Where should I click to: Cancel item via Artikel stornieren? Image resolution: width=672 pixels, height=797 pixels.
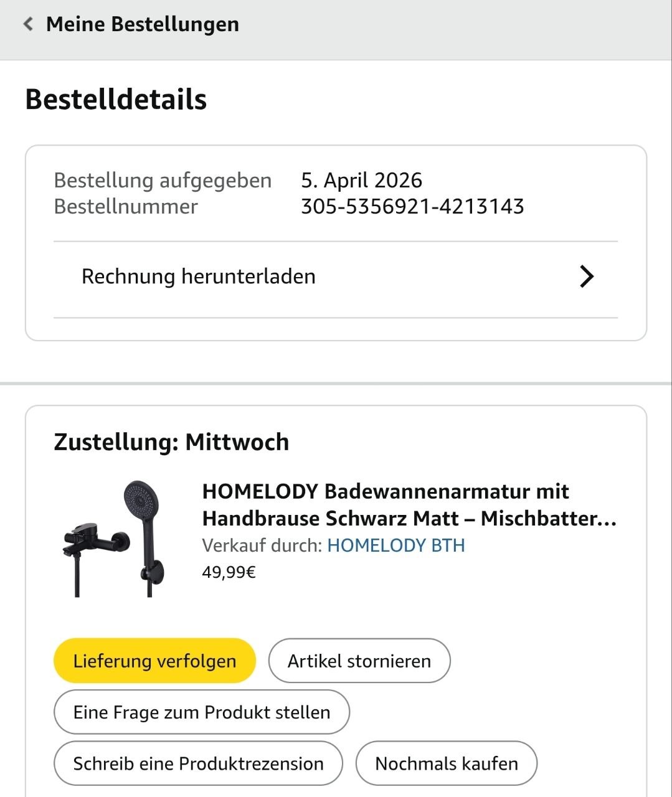pos(359,661)
